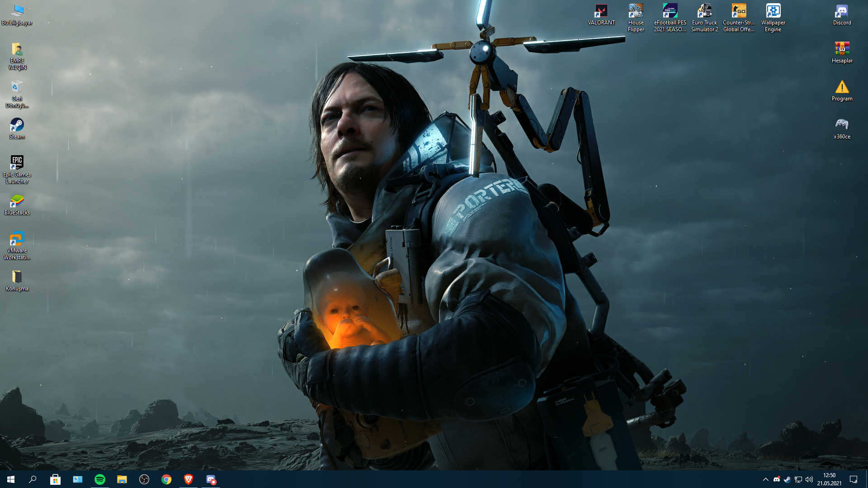Open taskbar search magnifier
The height and width of the screenshot is (488, 868).
[33, 479]
